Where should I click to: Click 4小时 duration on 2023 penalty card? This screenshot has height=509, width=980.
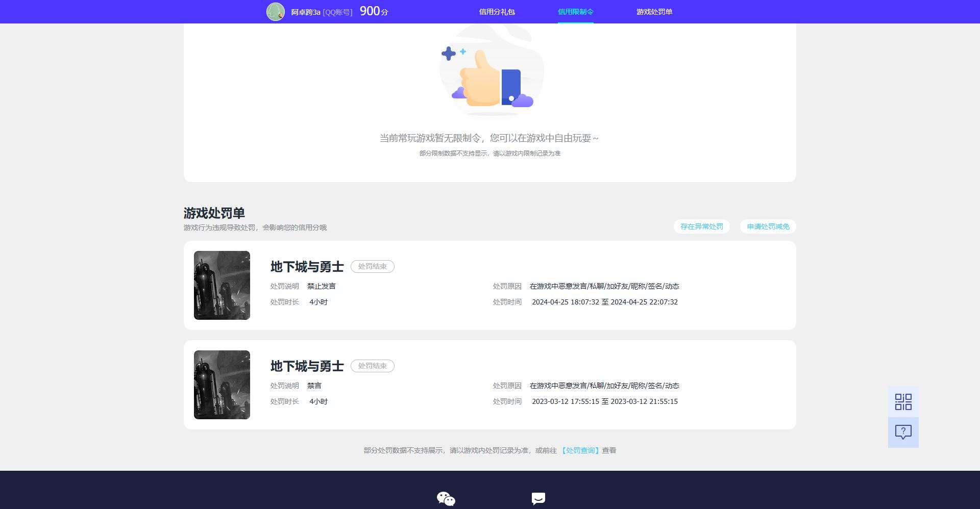[x=318, y=401]
